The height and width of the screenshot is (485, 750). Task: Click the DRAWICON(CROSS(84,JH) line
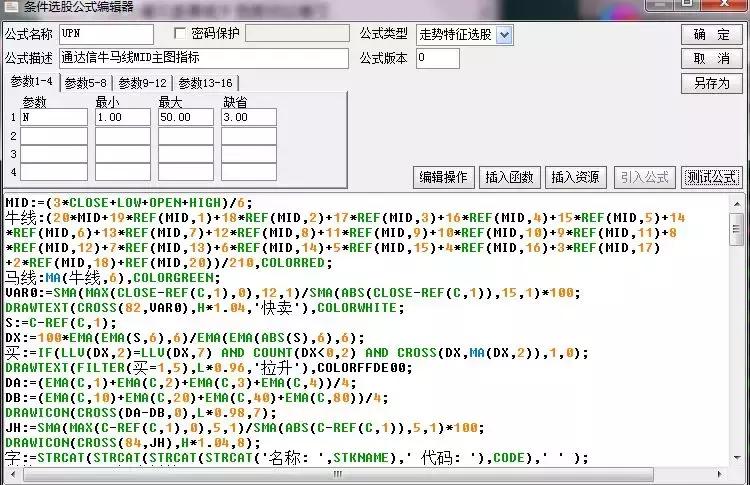133,443
